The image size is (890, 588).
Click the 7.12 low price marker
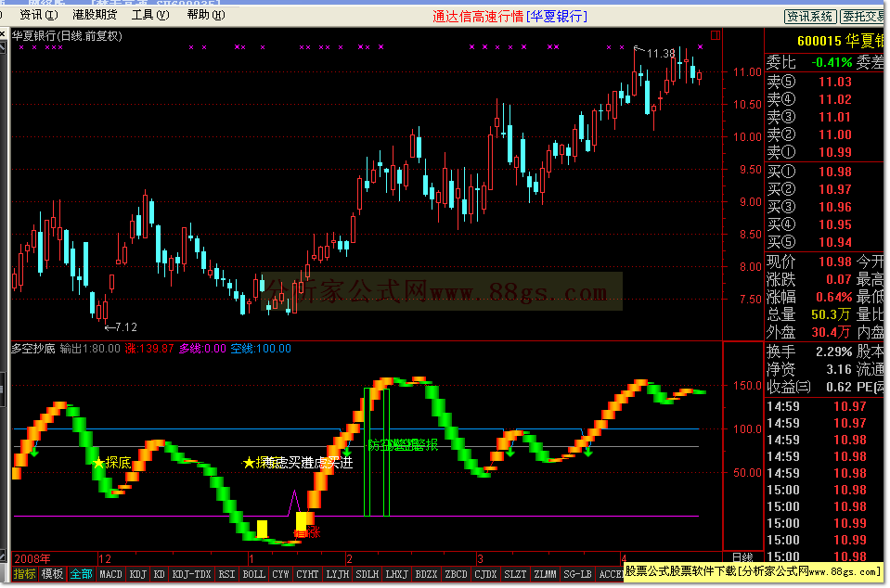[x=125, y=327]
